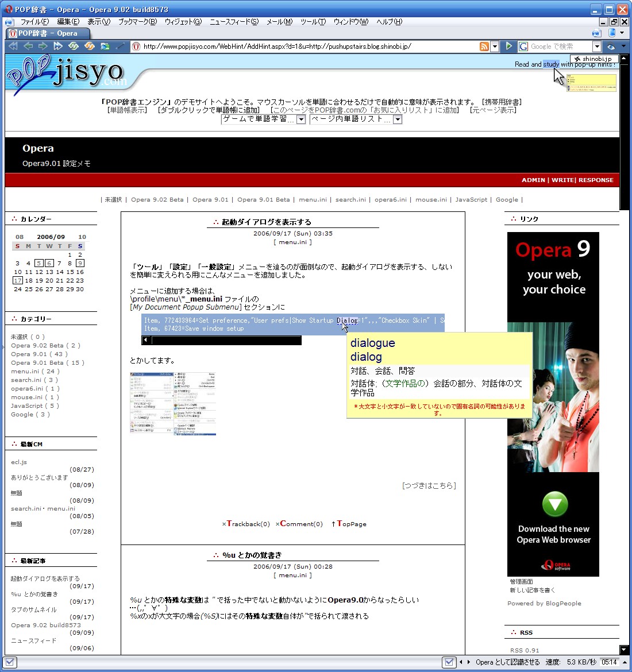This screenshot has height=672, width=632.
Task: Click the orange RSS feed icon
Action: [x=484, y=47]
